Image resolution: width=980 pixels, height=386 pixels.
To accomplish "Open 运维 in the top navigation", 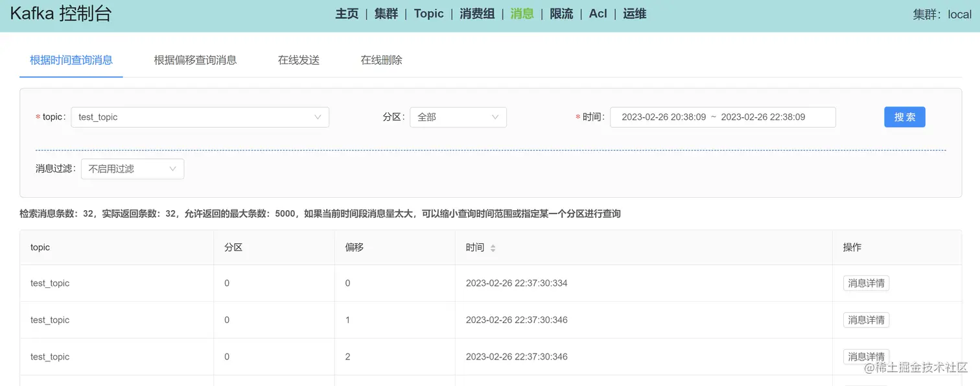I will point(635,14).
